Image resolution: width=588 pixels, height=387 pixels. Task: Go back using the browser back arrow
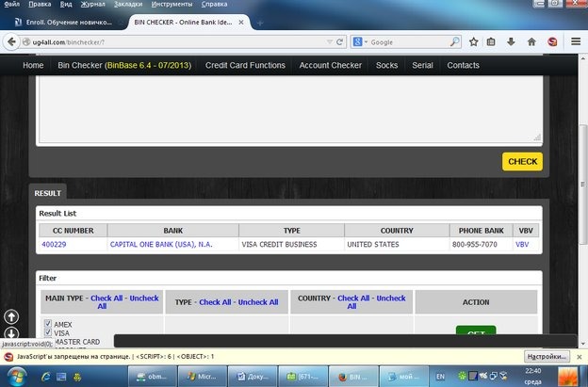click(x=11, y=42)
